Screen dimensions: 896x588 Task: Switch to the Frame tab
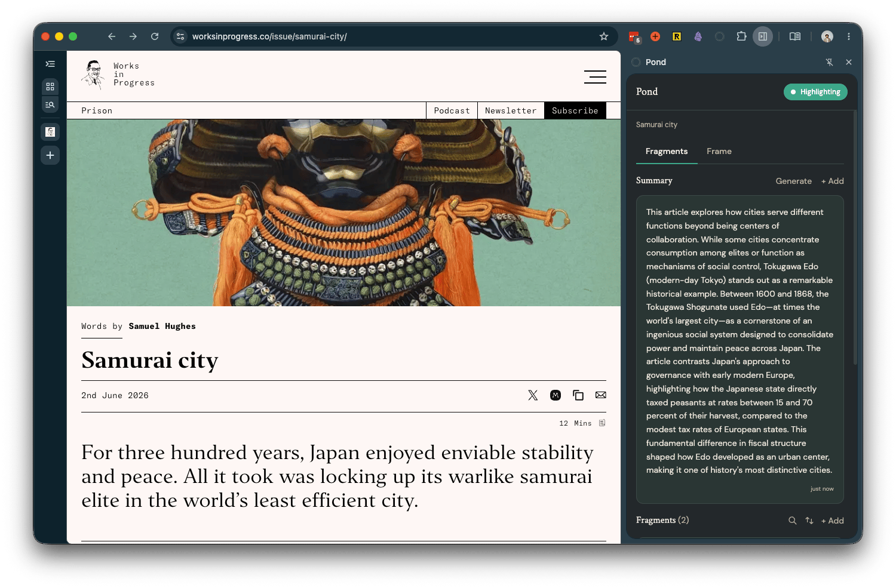[719, 151]
